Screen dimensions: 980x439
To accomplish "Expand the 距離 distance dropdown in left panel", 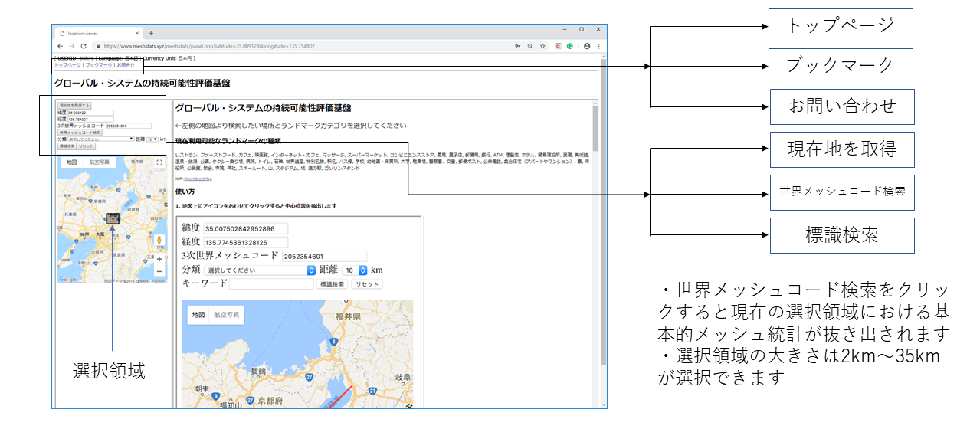I will click(151, 139).
